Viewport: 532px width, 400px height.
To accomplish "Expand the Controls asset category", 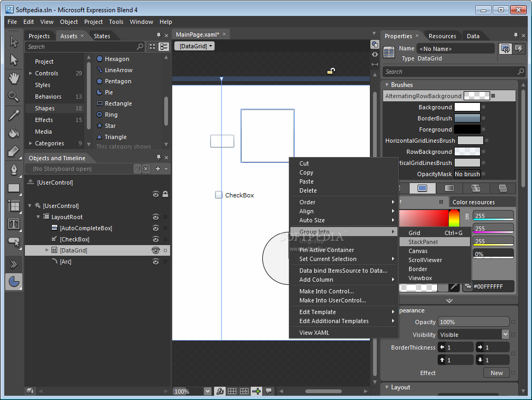I will 31,73.
